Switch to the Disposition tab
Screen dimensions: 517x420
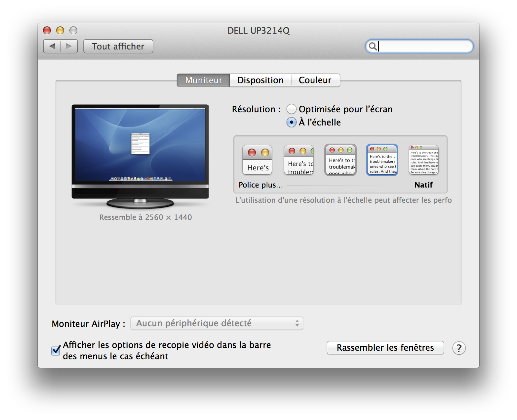(260, 80)
